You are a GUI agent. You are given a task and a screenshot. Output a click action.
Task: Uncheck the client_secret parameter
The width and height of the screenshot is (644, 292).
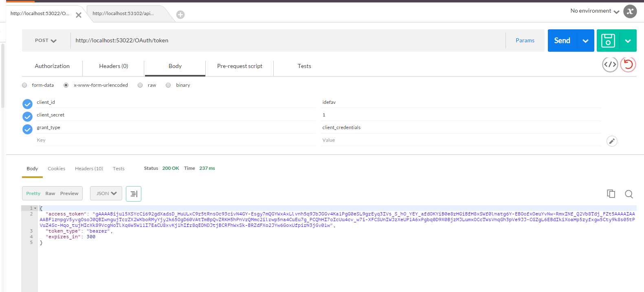coord(27,116)
